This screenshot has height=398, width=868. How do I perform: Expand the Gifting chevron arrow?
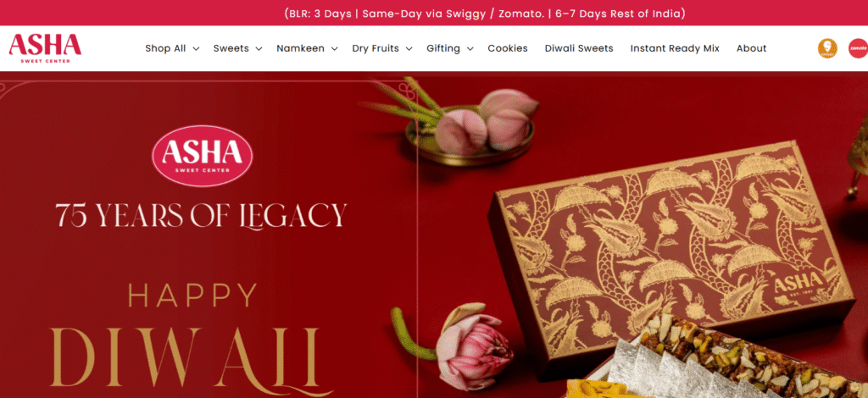coord(470,48)
